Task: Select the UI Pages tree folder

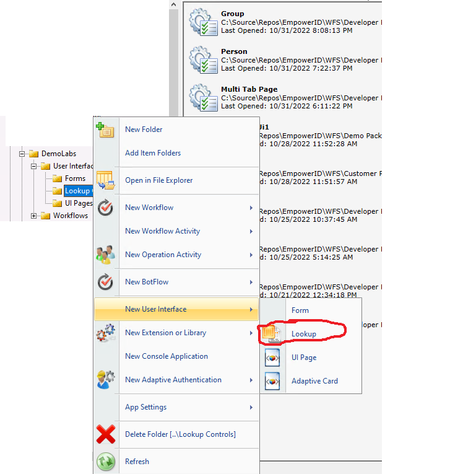Action: (x=79, y=203)
